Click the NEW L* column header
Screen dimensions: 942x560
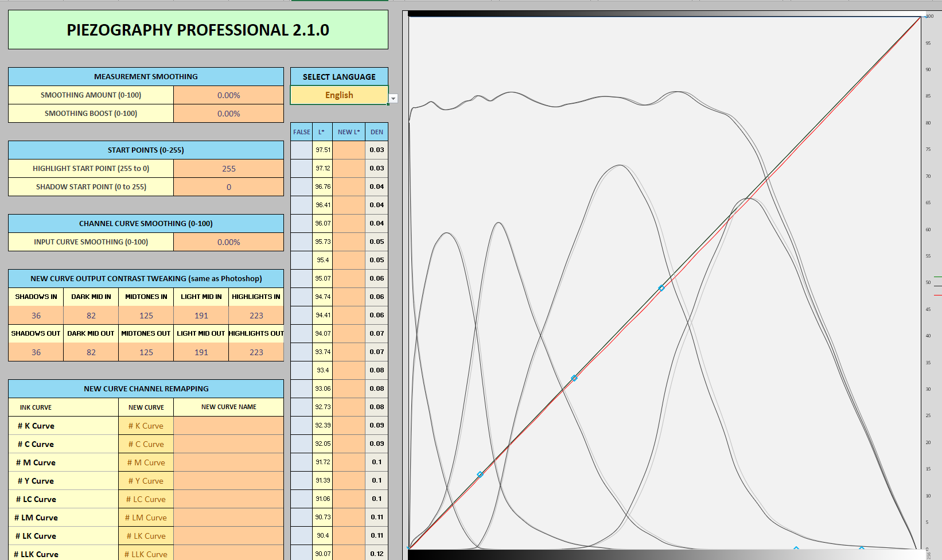point(349,132)
